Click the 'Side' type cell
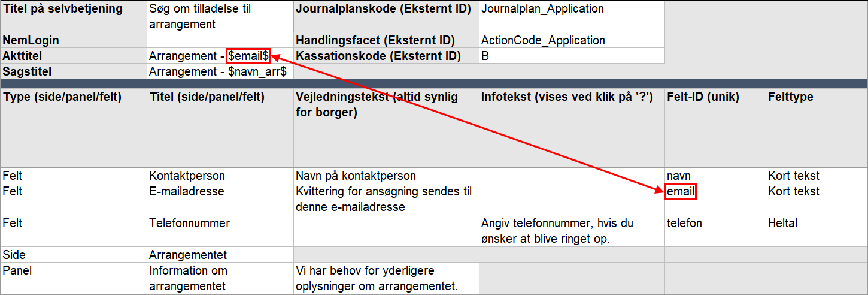 click(x=73, y=254)
